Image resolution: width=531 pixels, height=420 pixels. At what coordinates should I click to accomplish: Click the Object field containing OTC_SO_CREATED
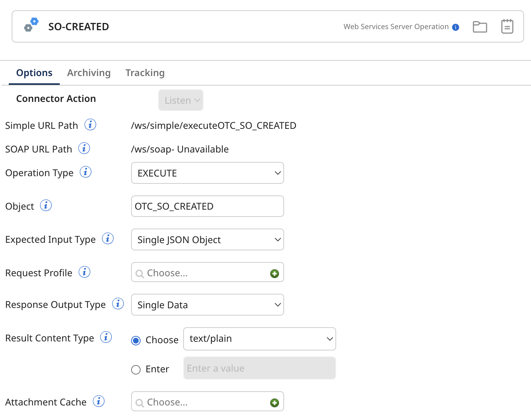click(x=207, y=206)
